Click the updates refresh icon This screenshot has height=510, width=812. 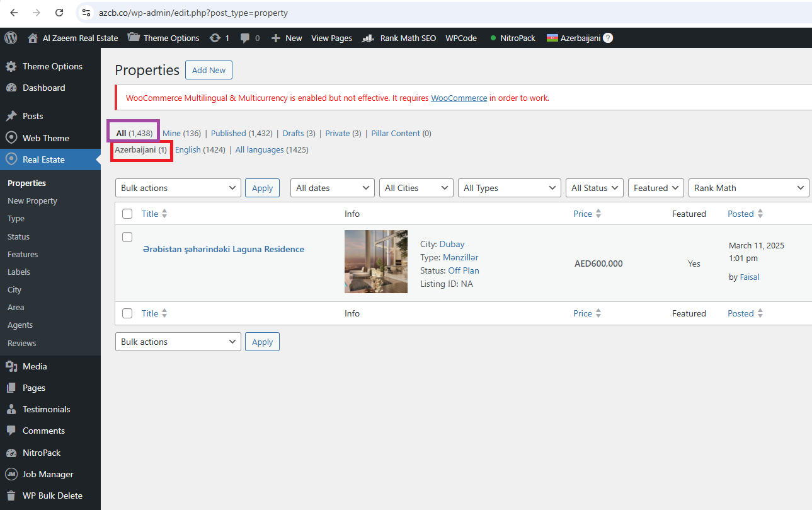point(215,38)
